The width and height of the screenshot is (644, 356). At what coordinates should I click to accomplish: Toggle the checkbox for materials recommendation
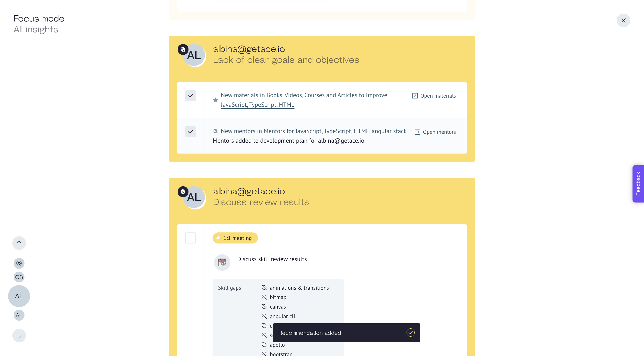191,95
